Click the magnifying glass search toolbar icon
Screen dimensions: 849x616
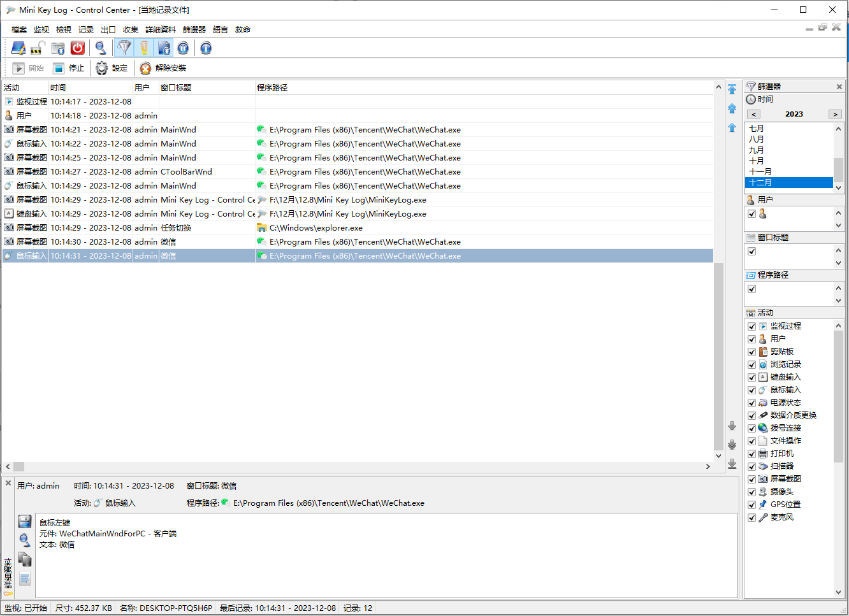point(100,48)
